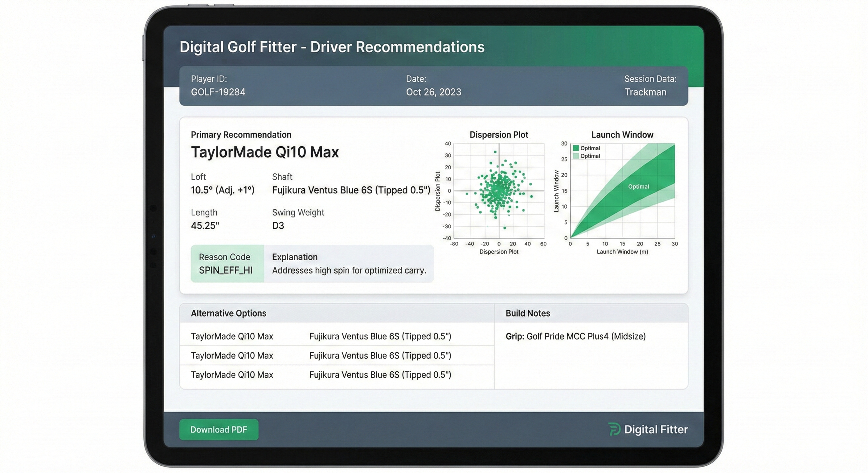Select the length value 45.25"
Screen dimensions: 868x473
[205, 225]
